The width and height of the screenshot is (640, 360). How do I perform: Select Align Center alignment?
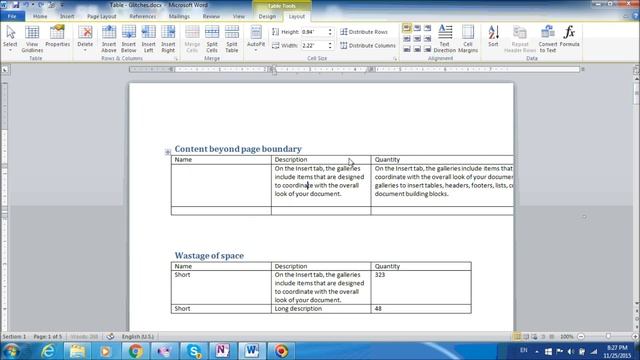coord(417,38)
